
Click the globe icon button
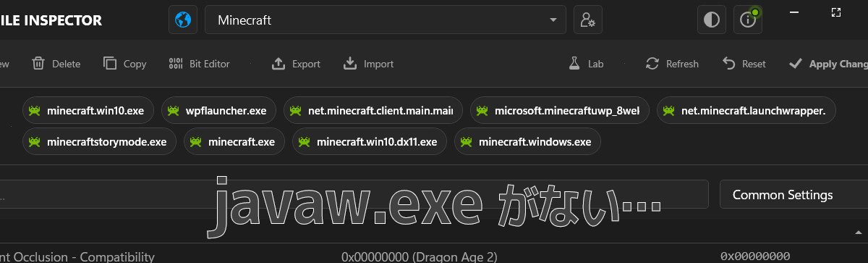[x=183, y=20]
